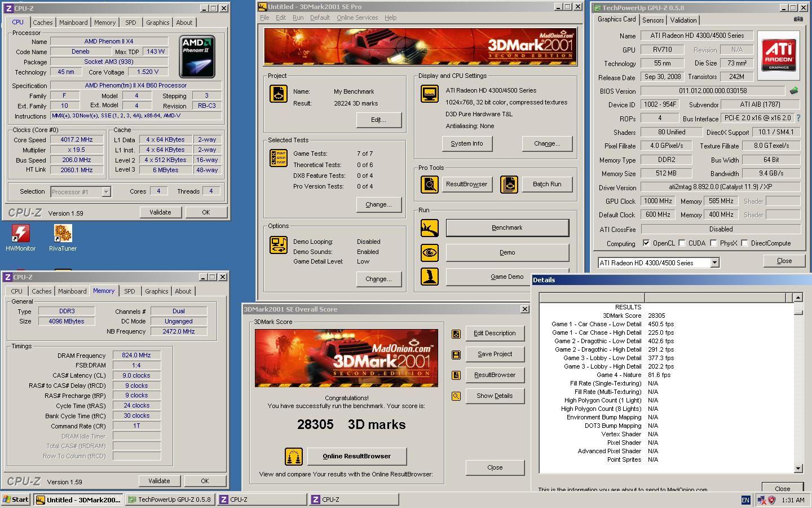This screenshot has width=812, height=508.
Task: Click the Close button in GPU-Z
Action: [x=784, y=261]
